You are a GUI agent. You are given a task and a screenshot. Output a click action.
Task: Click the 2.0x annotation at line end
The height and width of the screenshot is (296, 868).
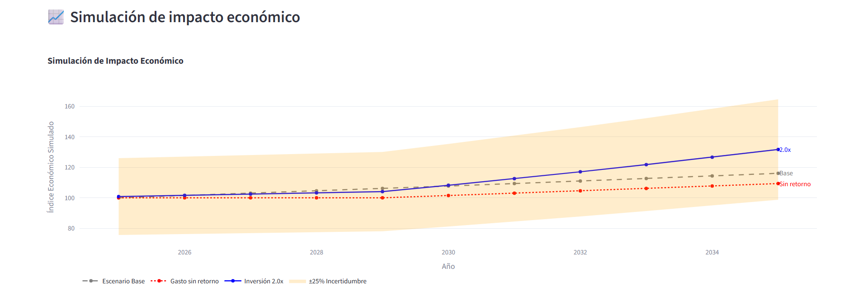tap(785, 150)
